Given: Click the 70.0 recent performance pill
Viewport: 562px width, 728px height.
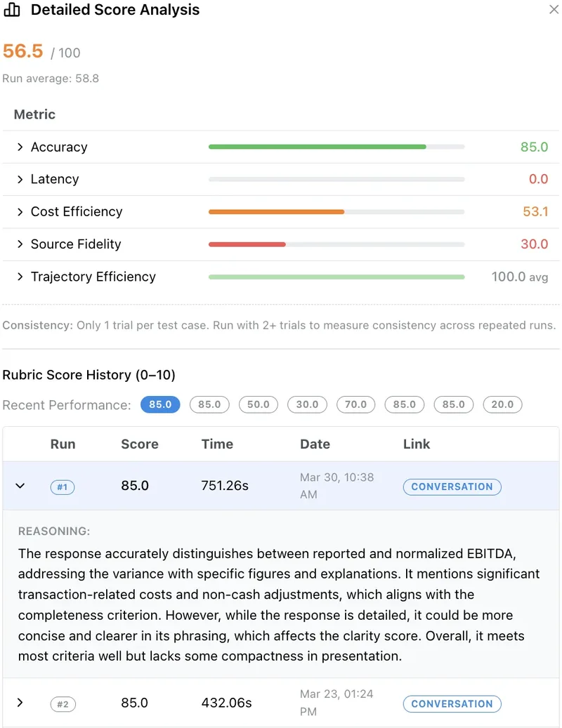Looking at the screenshot, I should pyautogui.click(x=355, y=405).
